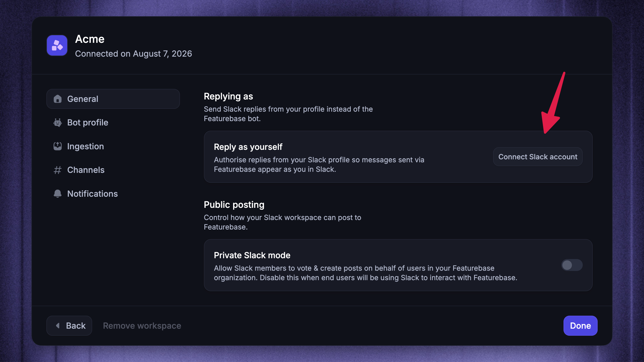Click the Done button
This screenshot has width=644, height=362.
coord(580,325)
